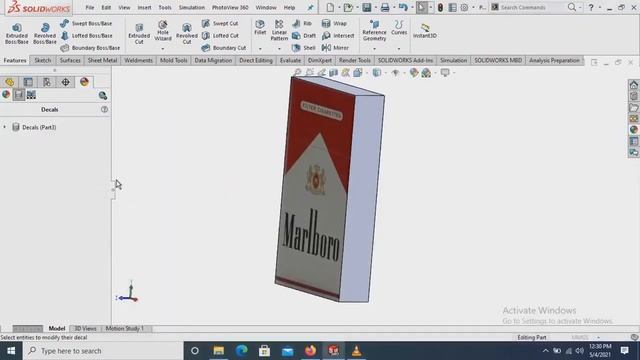Open the DimXpertManager crosshair tab
The image size is (640, 360).
pyautogui.click(x=66, y=82)
